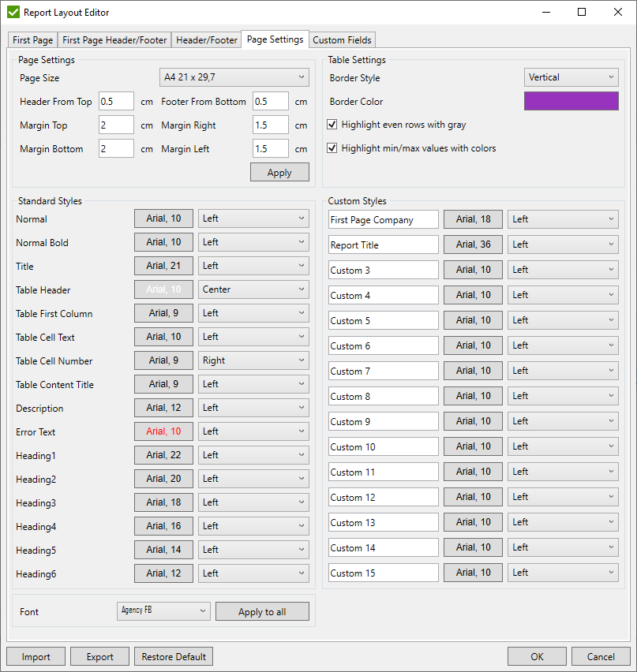This screenshot has height=672, width=637.
Task: Disable Highlight min/max values with colors
Action: tap(333, 148)
